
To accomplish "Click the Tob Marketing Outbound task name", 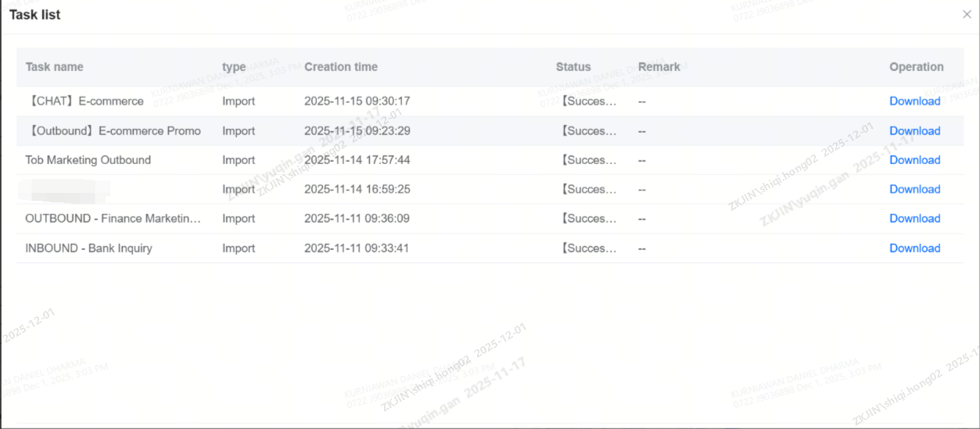I will pyautogui.click(x=88, y=160).
